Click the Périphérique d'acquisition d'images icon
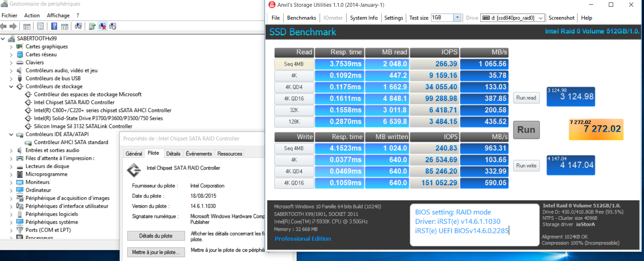 point(20,198)
